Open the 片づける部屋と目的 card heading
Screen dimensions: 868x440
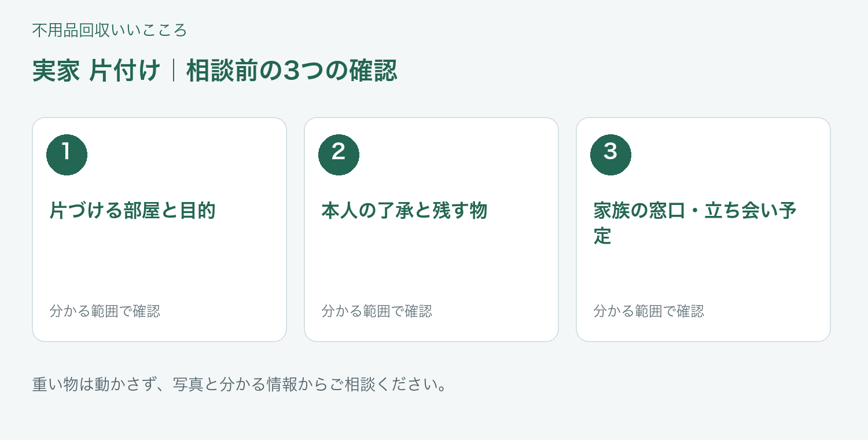[133, 211]
